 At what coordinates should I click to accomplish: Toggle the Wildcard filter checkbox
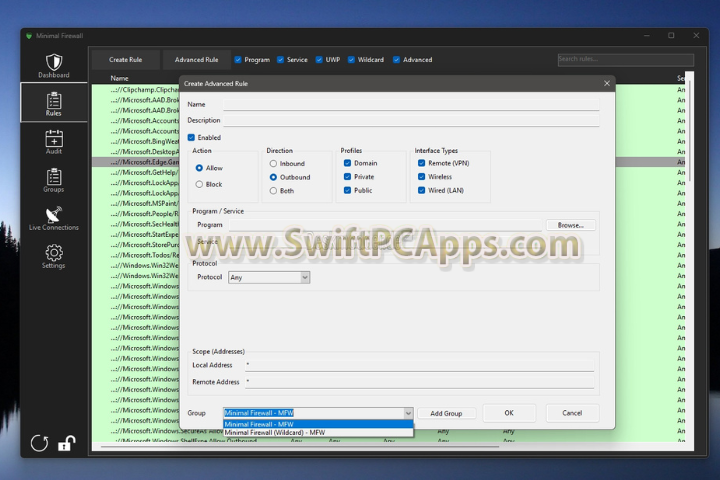[x=351, y=60]
